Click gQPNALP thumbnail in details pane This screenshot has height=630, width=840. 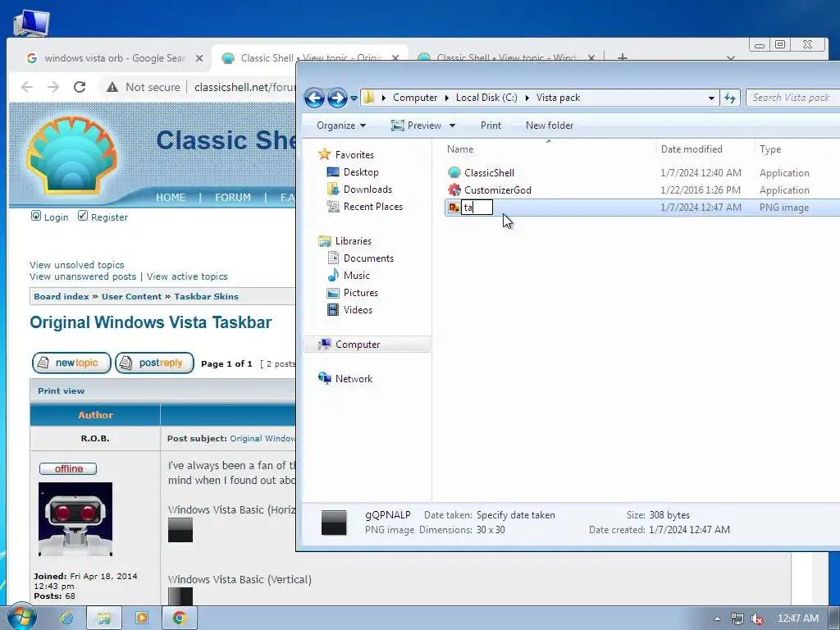pos(334,523)
